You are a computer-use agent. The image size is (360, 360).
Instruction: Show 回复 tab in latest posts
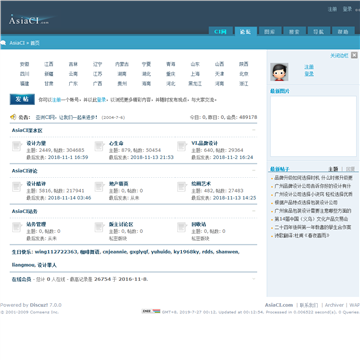tap(350, 169)
